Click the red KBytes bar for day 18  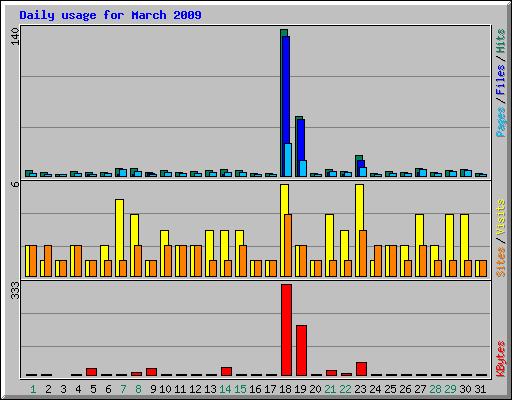point(286,330)
